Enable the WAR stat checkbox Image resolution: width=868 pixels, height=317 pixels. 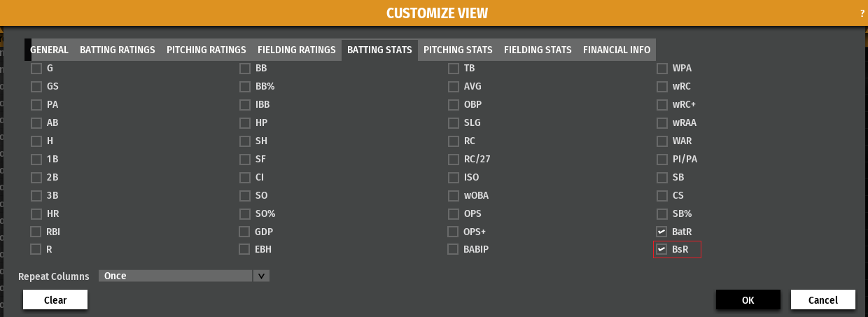(x=661, y=141)
